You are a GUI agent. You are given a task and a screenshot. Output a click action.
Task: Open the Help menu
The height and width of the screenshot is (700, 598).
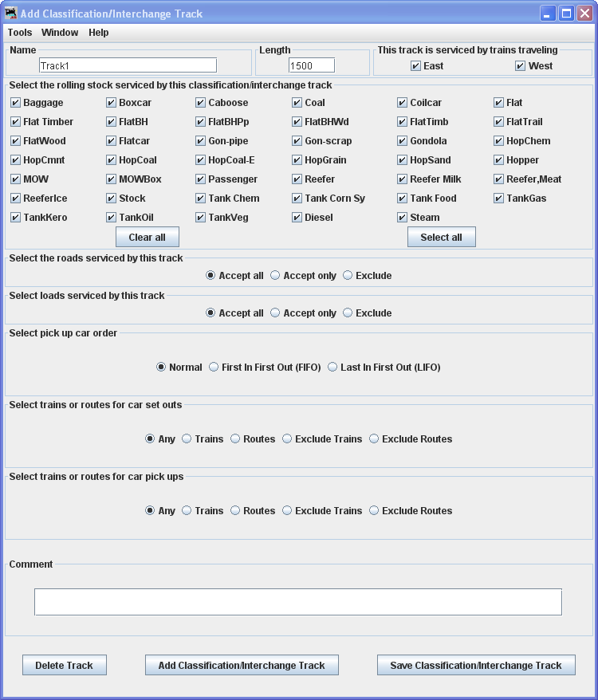pos(99,33)
